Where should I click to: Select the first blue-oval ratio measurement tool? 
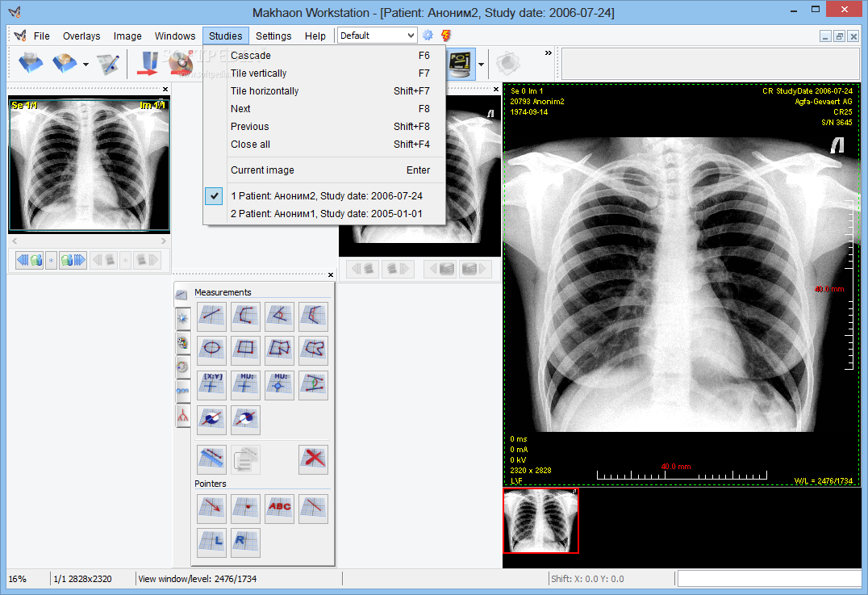tap(211, 419)
